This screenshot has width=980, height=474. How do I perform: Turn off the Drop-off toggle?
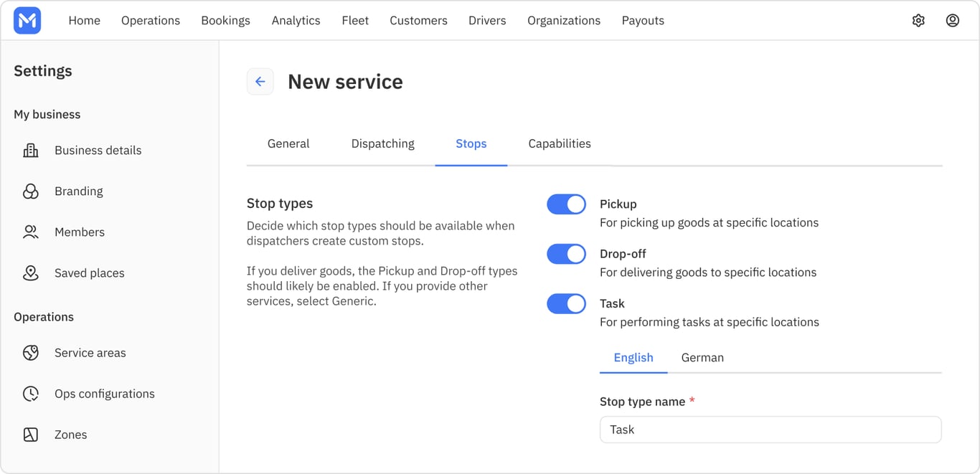coord(567,254)
